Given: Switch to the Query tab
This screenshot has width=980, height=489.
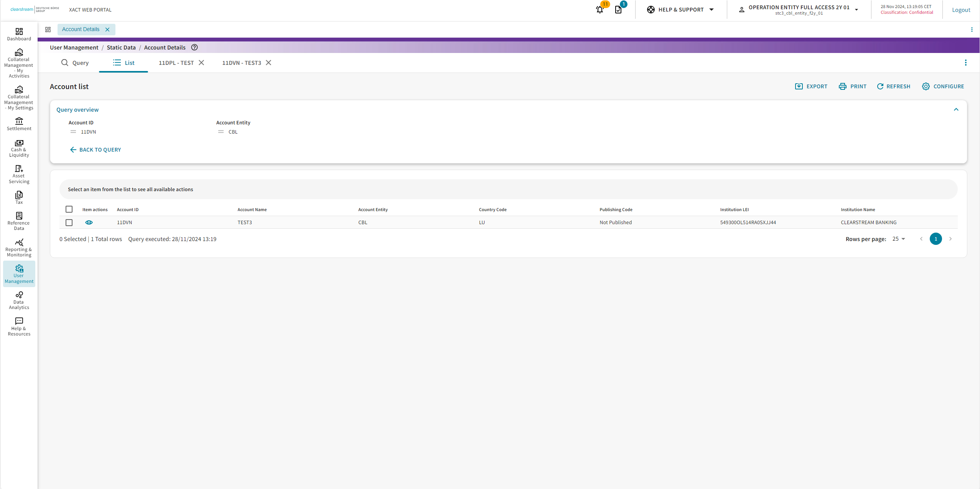Looking at the screenshot, I should 75,63.
